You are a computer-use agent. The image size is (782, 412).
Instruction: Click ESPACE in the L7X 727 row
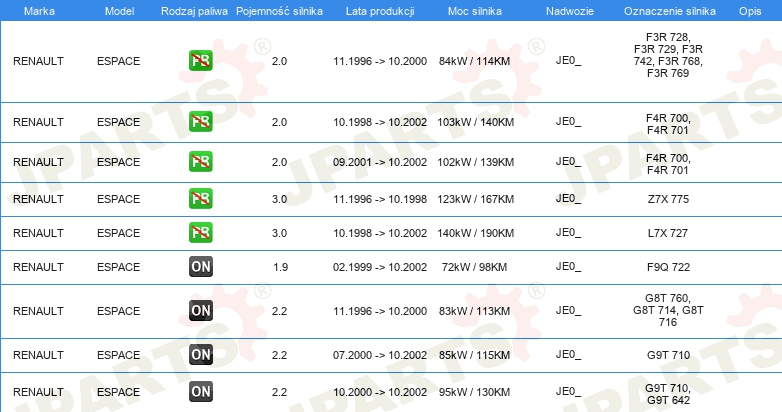tap(118, 233)
